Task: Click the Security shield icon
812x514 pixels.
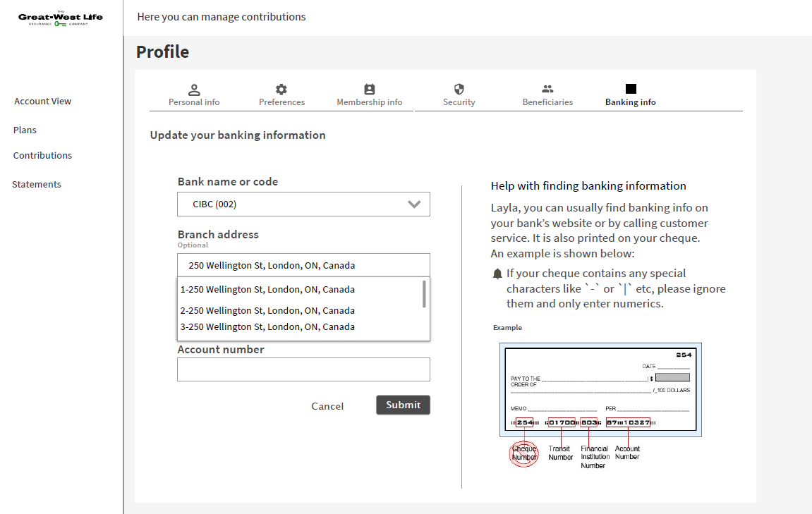Action: click(459, 89)
